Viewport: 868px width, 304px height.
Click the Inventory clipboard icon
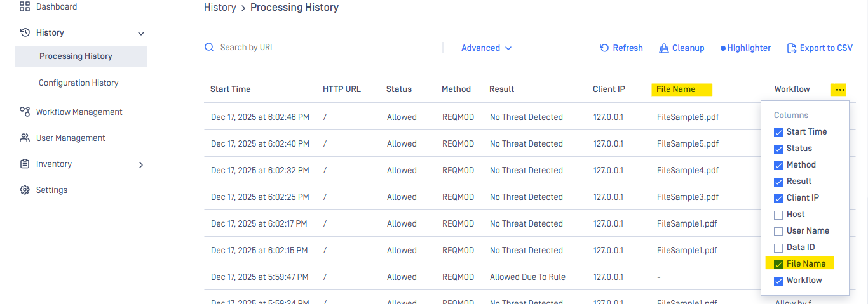point(25,164)
